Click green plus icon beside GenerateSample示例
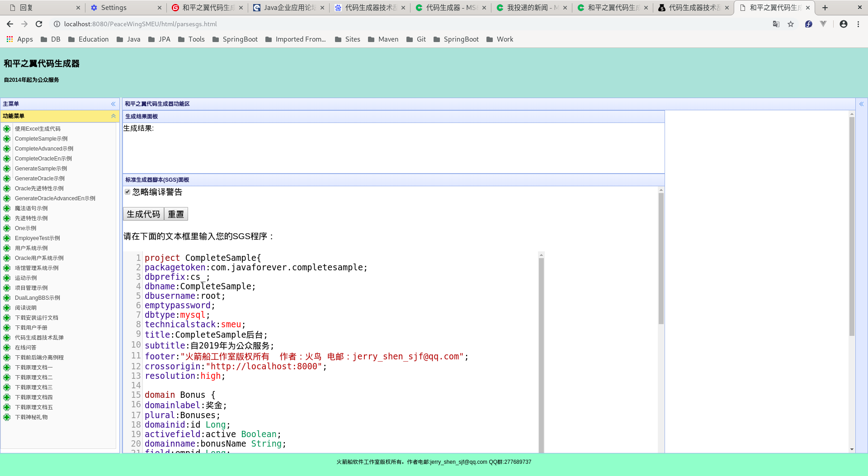The image size is (868, 476). coord(7,169)
